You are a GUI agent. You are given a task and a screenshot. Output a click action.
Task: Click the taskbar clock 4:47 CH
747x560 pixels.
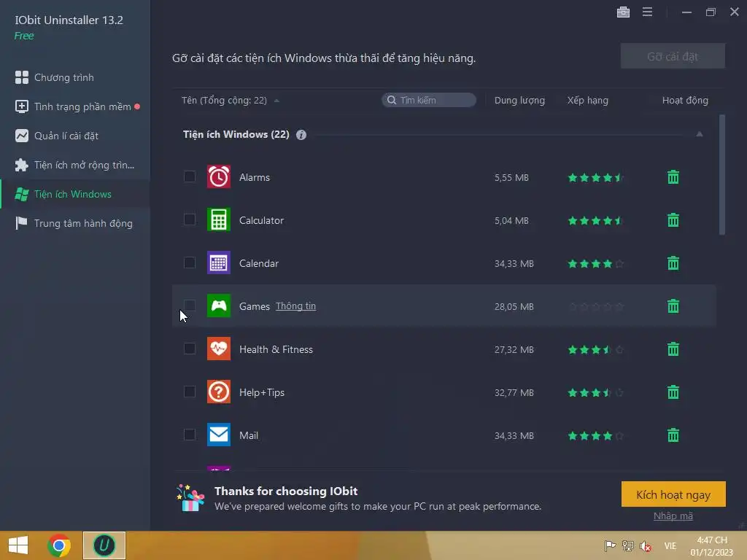click(712, 540)
